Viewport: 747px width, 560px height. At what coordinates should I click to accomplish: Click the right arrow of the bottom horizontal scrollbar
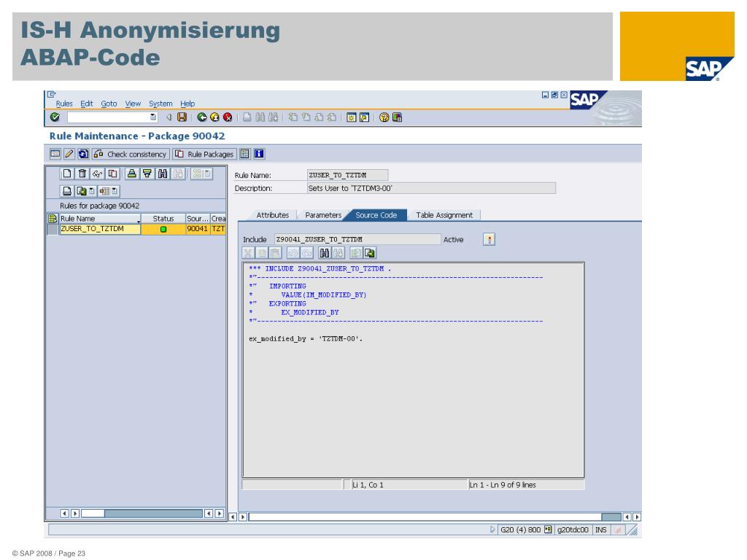click(637, 517)
